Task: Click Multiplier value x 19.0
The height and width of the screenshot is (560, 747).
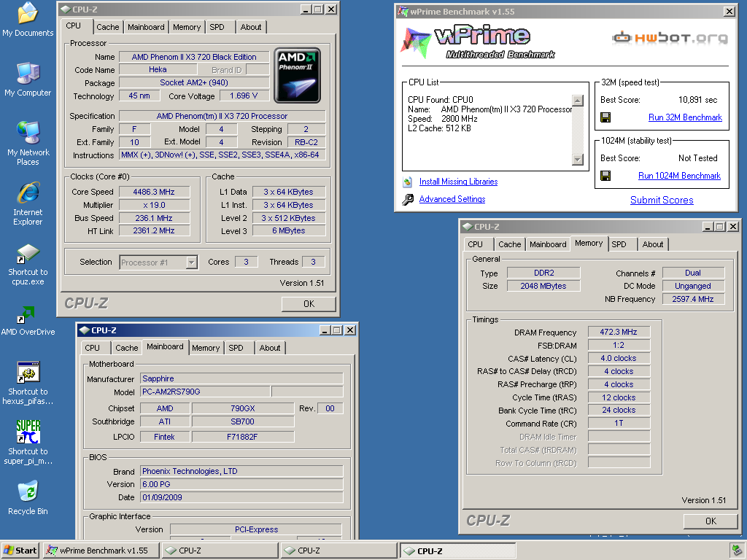Action: [x=154, y=205]
